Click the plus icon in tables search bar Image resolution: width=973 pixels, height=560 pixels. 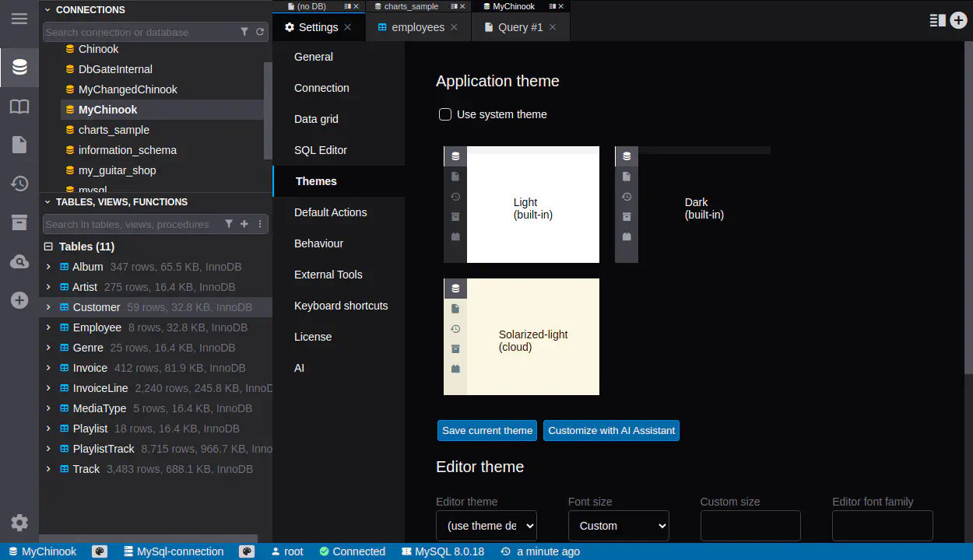point(244,224)
